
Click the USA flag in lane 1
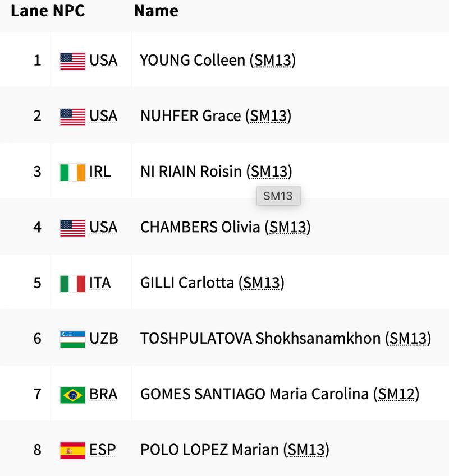(72, 61)
